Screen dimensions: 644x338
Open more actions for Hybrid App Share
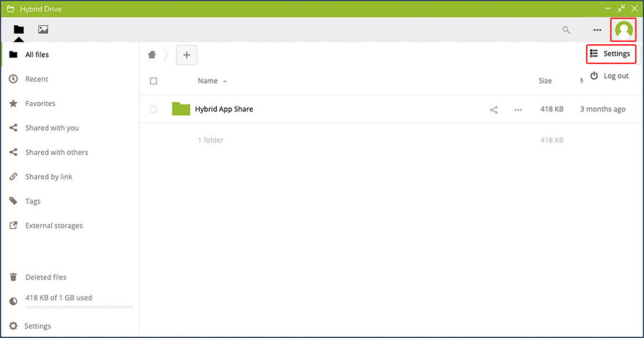(x=518, y=109)
